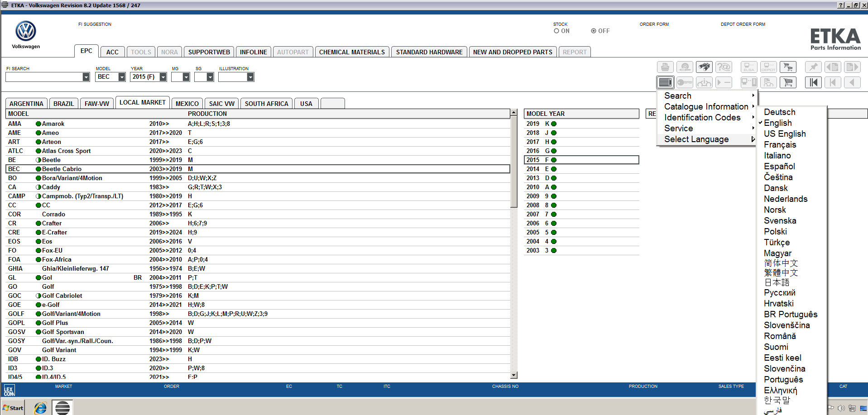This screenshot has width=868, height=415.
Task: Click the question mark and @ inquiry icon
Action: 724,67
